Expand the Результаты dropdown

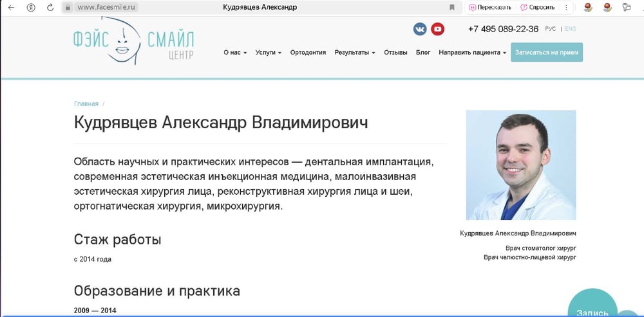(x=355, y=53)
